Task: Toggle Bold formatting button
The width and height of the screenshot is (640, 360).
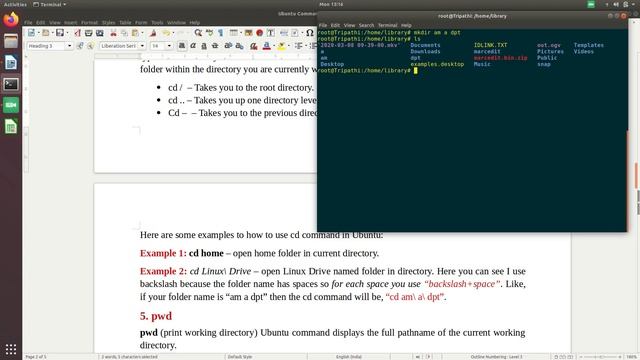Action: pos(182,46)
